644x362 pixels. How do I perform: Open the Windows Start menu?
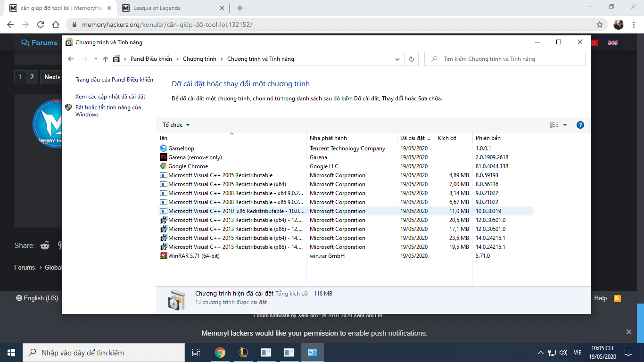click(11, 353)
